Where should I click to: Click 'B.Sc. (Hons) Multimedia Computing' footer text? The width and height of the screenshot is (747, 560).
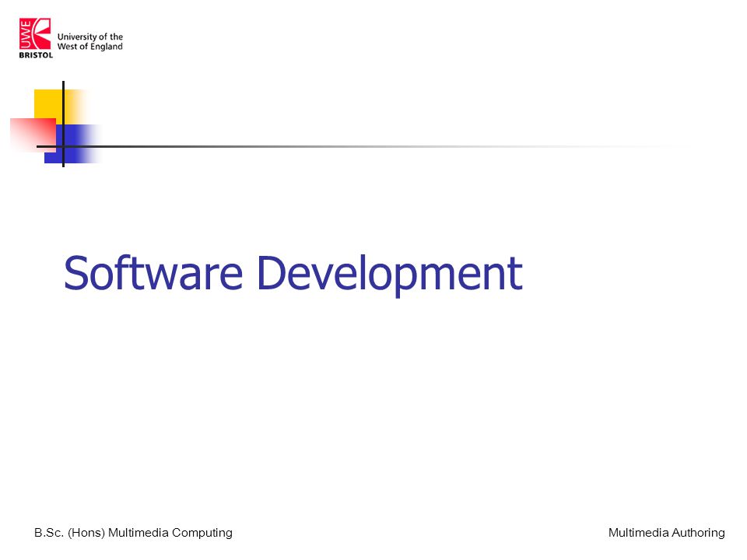pyautogui.click(x=133, y=532)
